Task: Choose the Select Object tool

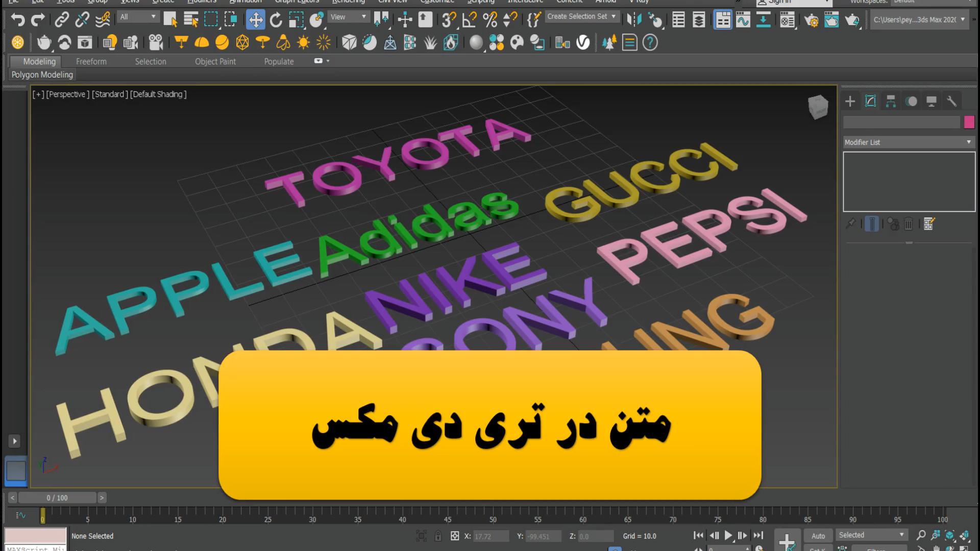Action: (x=170, y=20)
